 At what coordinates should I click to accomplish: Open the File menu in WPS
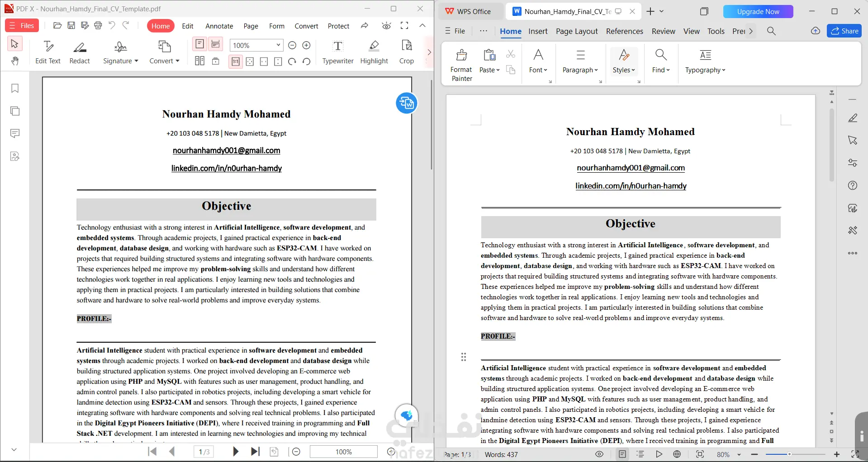tap(455, 31)
